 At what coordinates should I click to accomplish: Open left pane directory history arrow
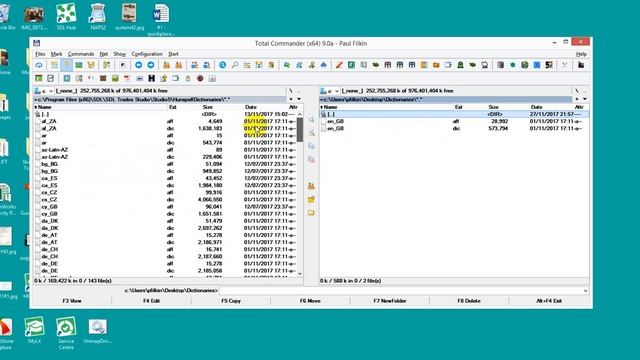(x=299, y=99)
